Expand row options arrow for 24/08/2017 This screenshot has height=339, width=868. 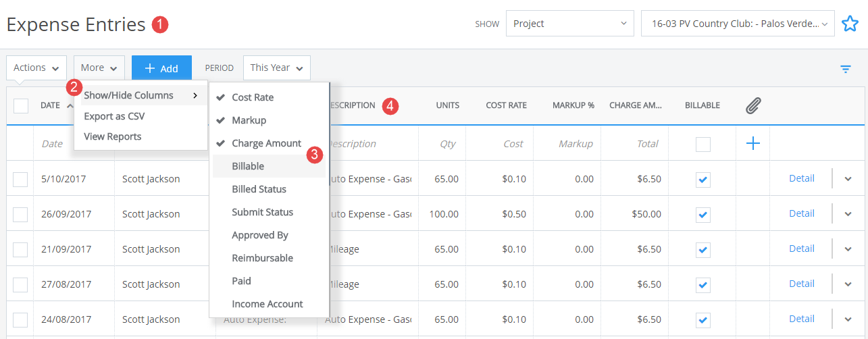click(848, 319)
